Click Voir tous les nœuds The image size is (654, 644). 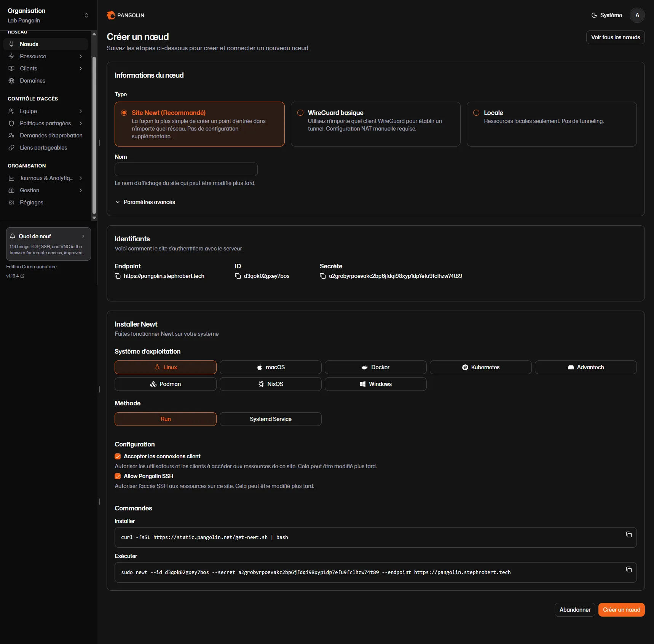pyautogui.click(x=615, y=37)
